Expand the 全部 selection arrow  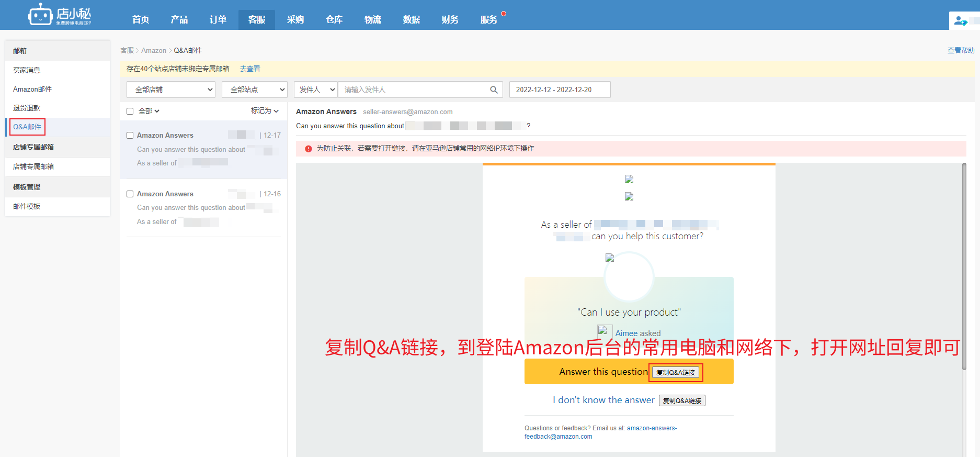point(157,111)
